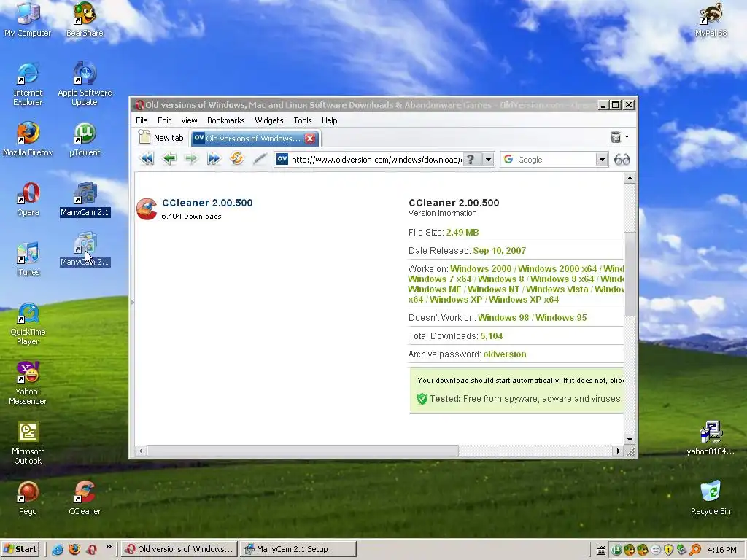Click the glasses icon beside the search box
Viewport: 747px width, 560px height.
tap(622, 160)
